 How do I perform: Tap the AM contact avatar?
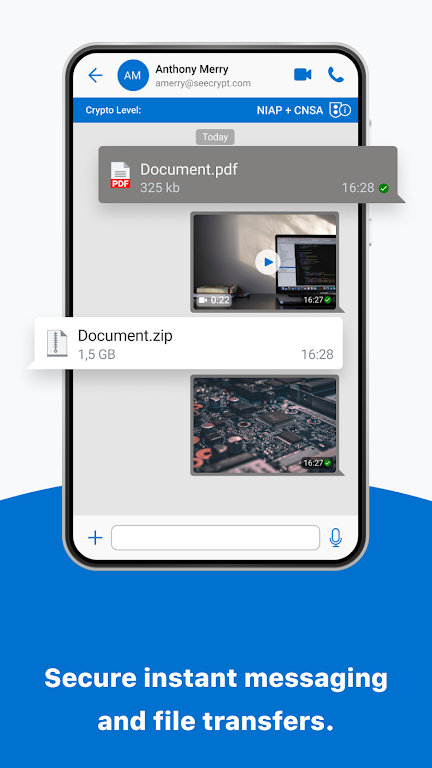(133, 75)
